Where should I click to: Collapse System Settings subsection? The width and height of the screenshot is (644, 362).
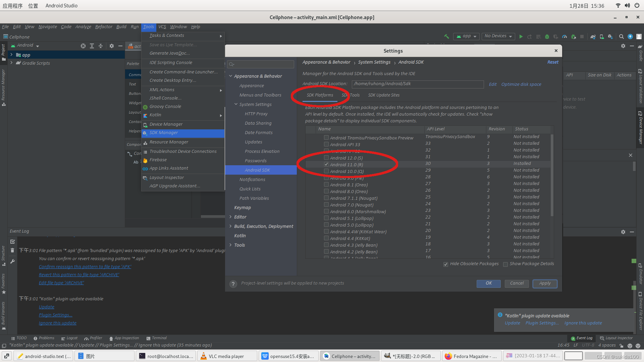(236, 105)
